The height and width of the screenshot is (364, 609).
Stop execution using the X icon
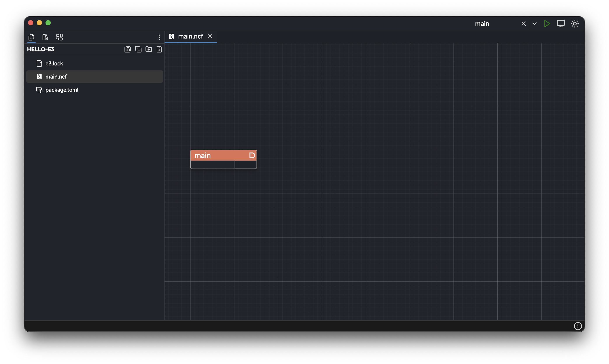[x=523, y=24]
